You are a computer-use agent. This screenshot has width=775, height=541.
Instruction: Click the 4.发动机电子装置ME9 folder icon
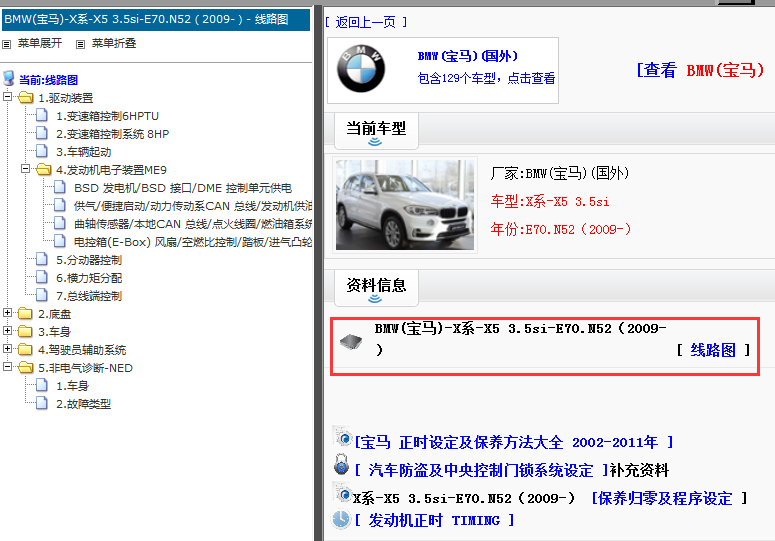click(x=43, y=169)
